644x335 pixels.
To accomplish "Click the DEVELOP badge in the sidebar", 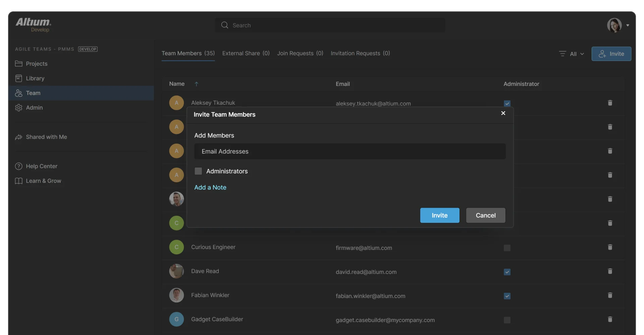I will [88, 49].
